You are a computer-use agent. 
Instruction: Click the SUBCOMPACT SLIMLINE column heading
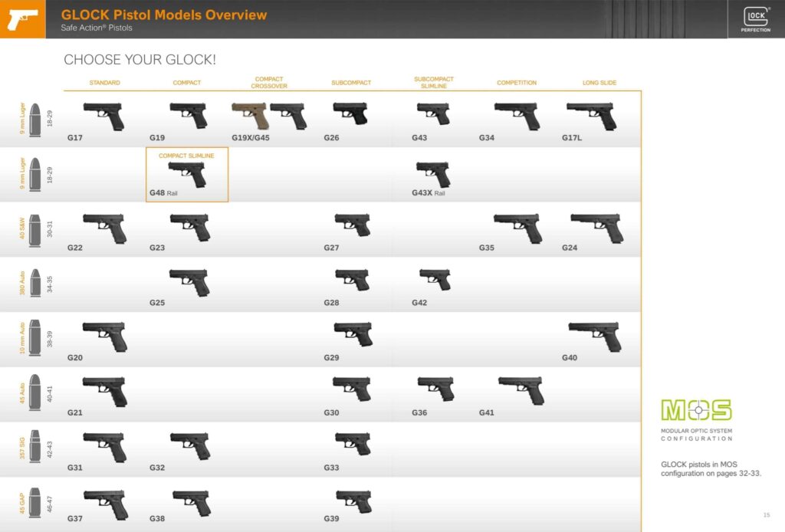434,83
